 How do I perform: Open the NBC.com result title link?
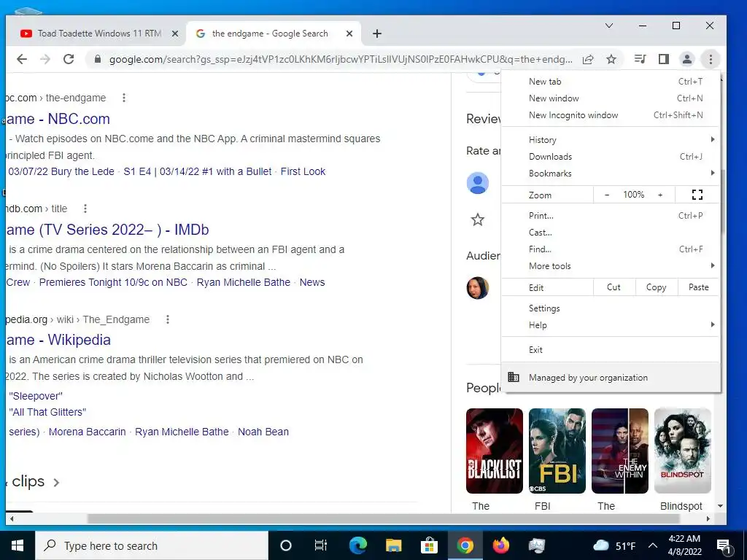click(58, 119)
